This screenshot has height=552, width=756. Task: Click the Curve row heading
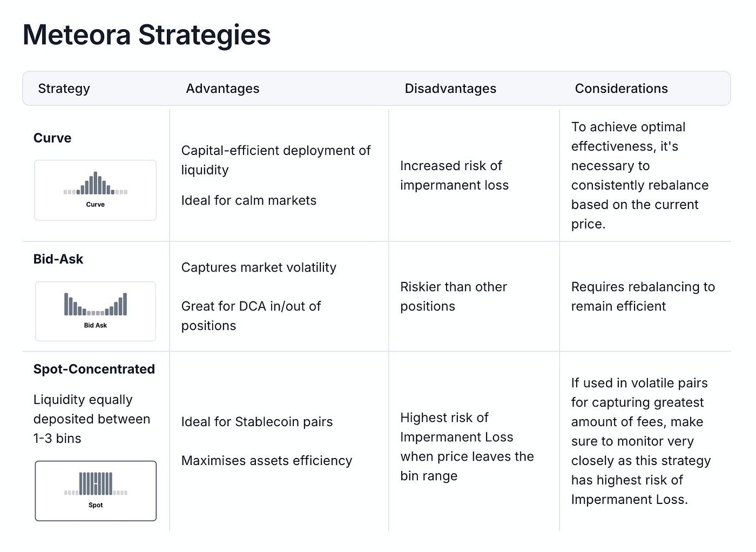[x=52, y=138]
